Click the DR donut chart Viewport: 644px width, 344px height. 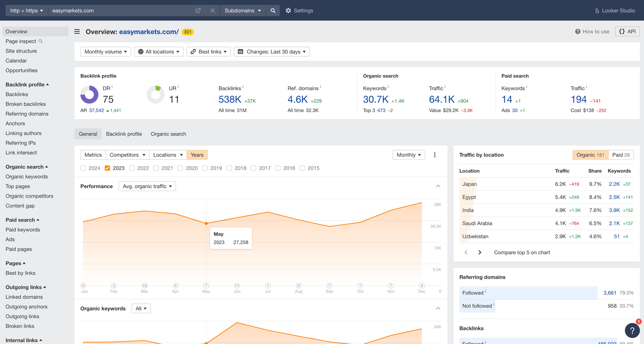pyautogui.click(x=89, y=95)
